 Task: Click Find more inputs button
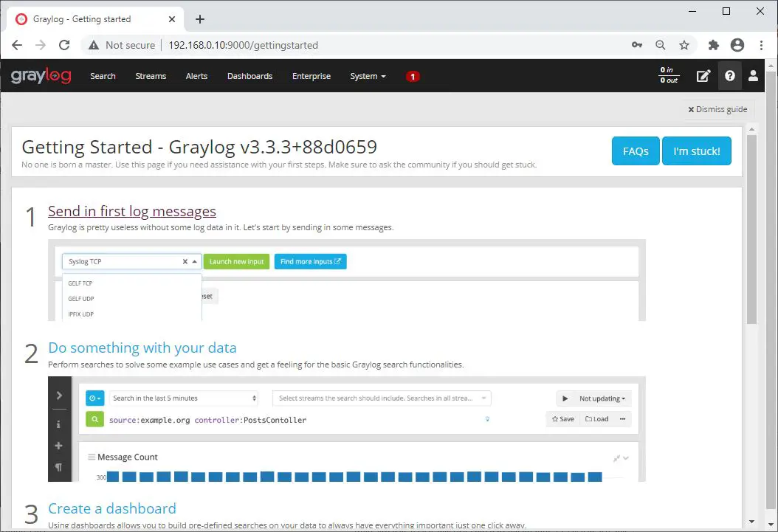[x=311, y=261]
